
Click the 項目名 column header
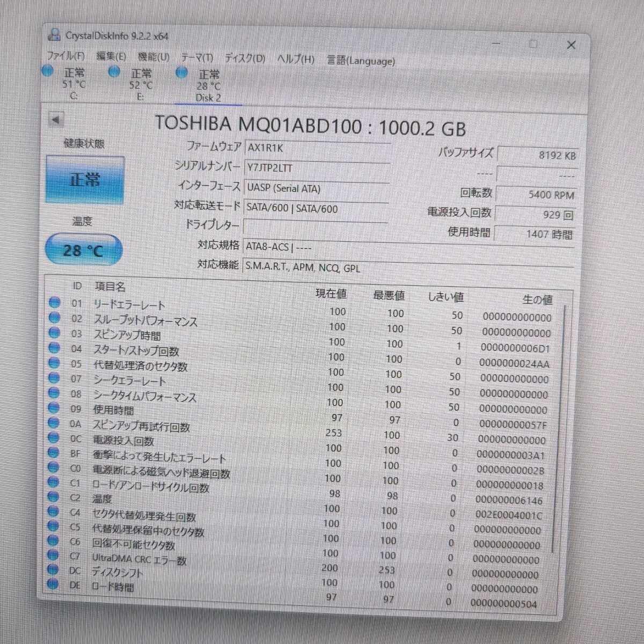click(110, 287)
